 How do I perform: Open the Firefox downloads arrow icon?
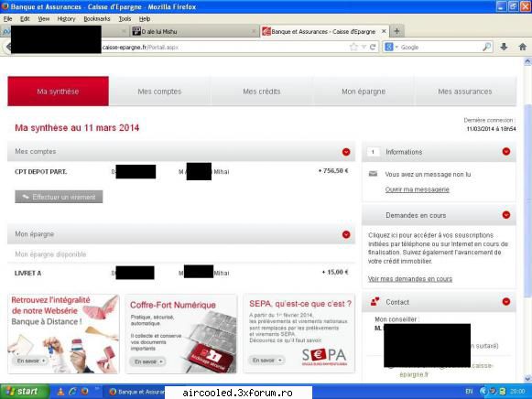tap(504, 47)
